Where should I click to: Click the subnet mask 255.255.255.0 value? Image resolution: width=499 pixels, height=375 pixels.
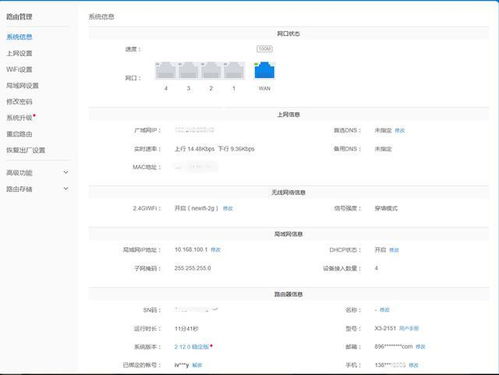click(x=193, y=268)
